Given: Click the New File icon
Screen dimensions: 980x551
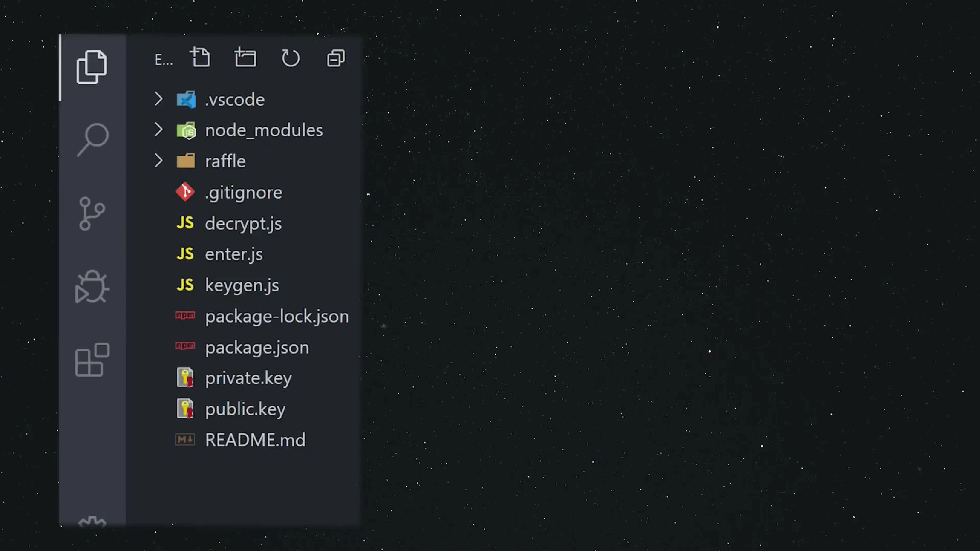Looking at the screenshot, I should coord(200,58).
